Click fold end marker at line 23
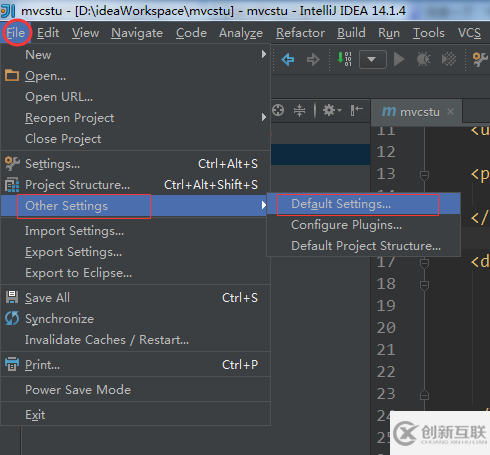The width and height of the screenshot is (490, 455). point(424,395)
